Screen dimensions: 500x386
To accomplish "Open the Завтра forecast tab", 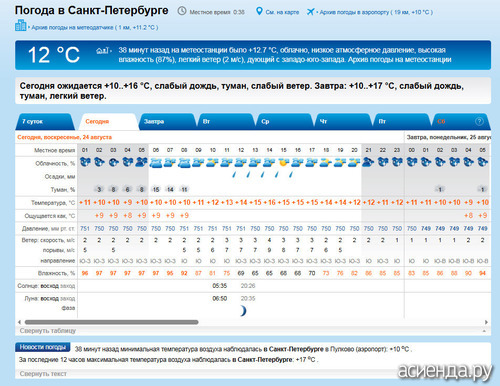I will (x=167, y=122).
